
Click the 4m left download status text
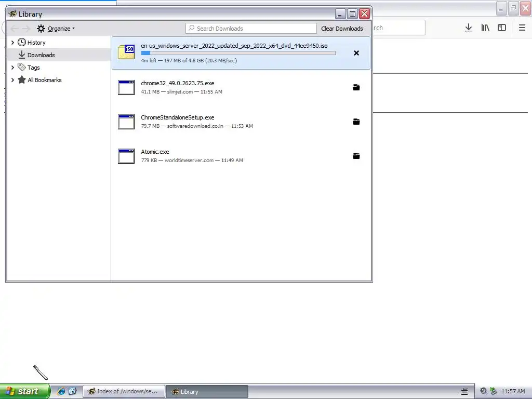[189, 60]
